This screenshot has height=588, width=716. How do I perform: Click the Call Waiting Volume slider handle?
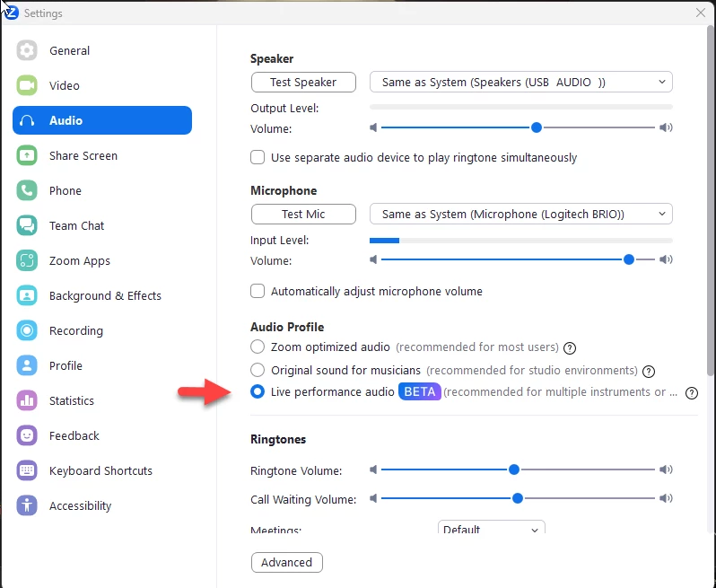coord(518,498)
